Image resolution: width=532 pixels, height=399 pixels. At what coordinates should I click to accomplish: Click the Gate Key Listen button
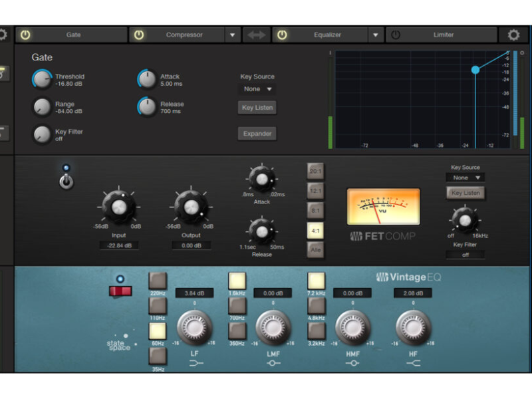[x=257, y=108]
